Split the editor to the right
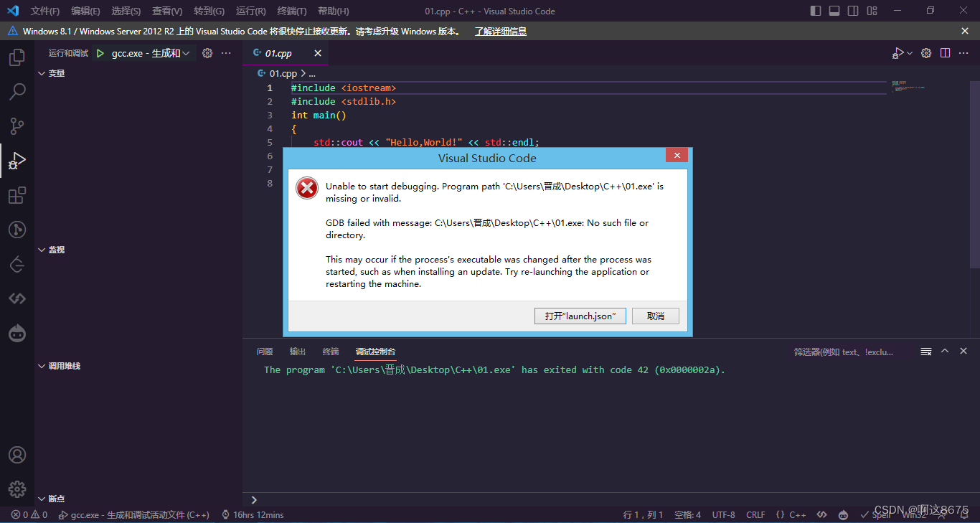Viewport: 980px width, 523px height. [x=946, y=53]
